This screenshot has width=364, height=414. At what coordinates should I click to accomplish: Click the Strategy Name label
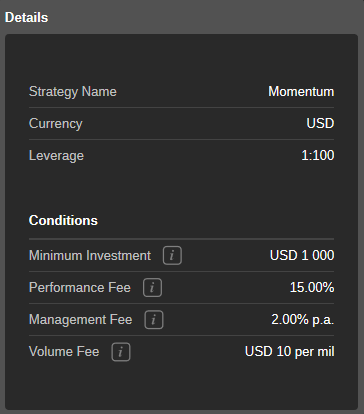coord(73,92)
